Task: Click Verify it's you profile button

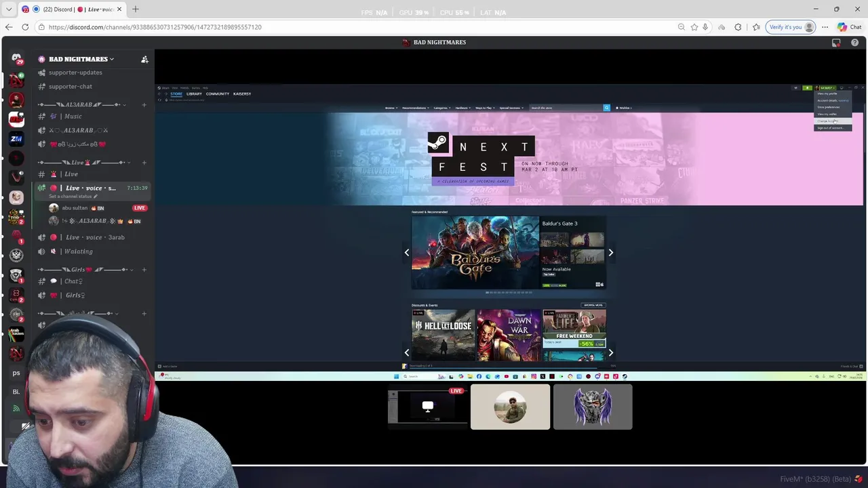Action: [x=791, y=27]
